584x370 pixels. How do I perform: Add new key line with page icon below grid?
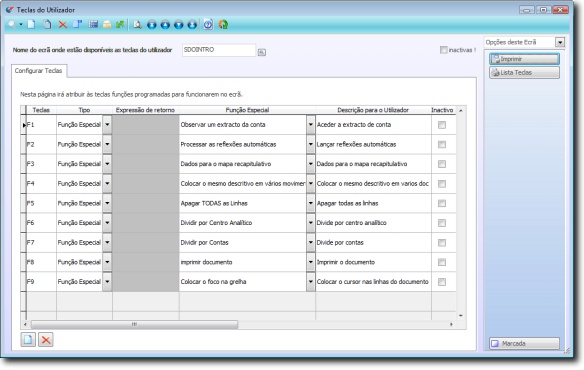(x=28, y=339)
